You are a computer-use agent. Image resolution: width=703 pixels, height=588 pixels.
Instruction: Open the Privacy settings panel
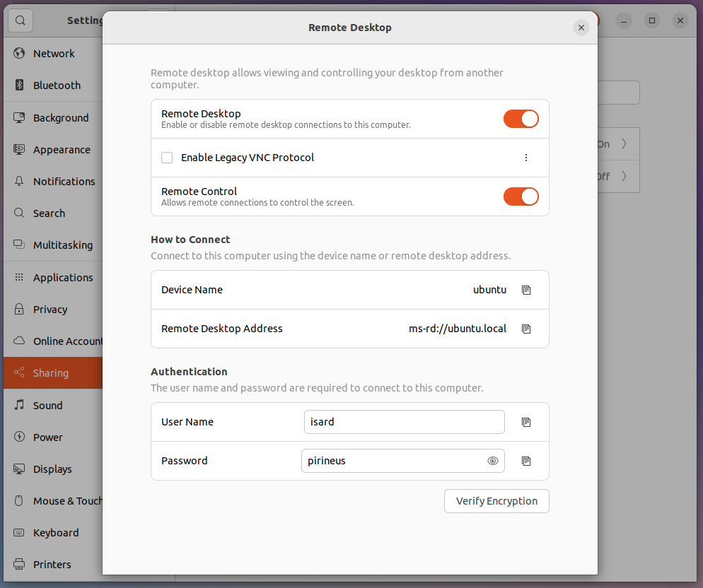click(50, 310)
